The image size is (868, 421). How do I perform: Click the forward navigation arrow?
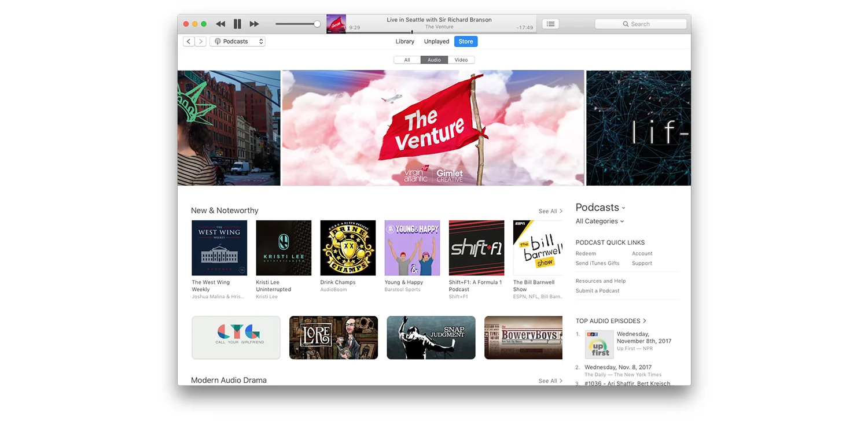point(200,41)
